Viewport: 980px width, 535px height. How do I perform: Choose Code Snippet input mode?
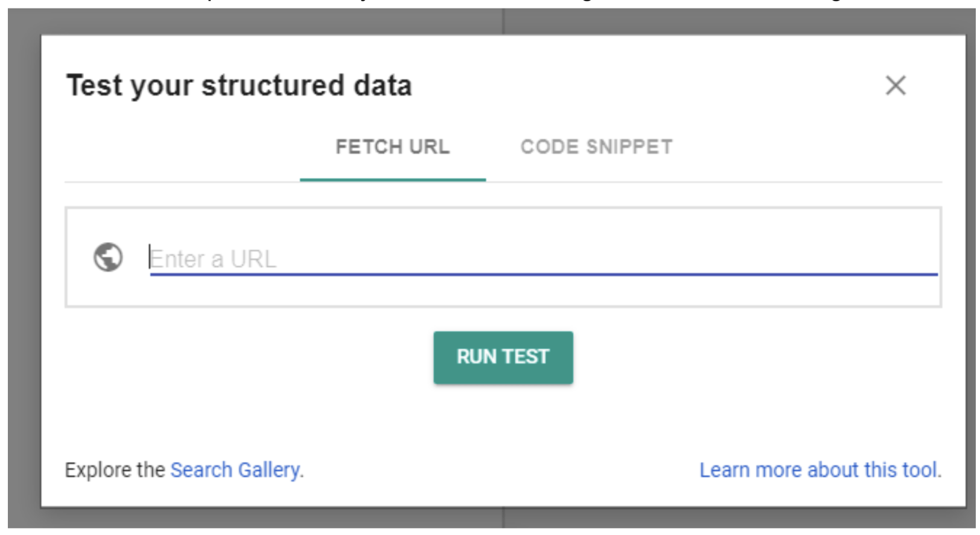[596, 147]
